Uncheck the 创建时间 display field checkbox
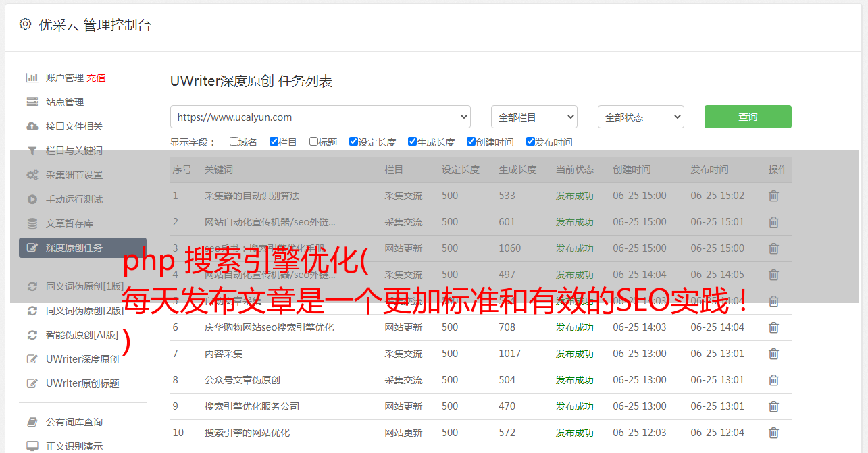The width and height of the screenshot is (868, 453). [471, 142]
